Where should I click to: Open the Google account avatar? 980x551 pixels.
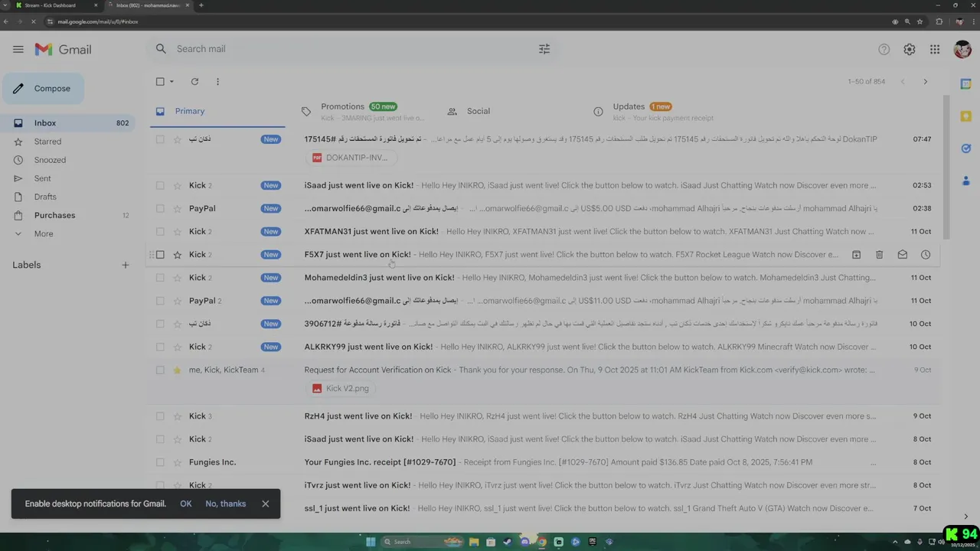tap(962, 49)
